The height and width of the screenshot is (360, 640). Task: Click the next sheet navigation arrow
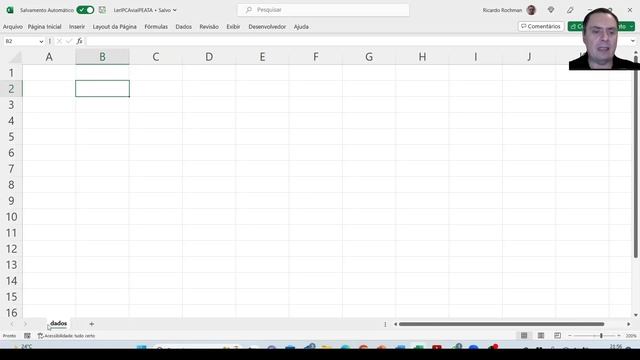tap(25, 324)
